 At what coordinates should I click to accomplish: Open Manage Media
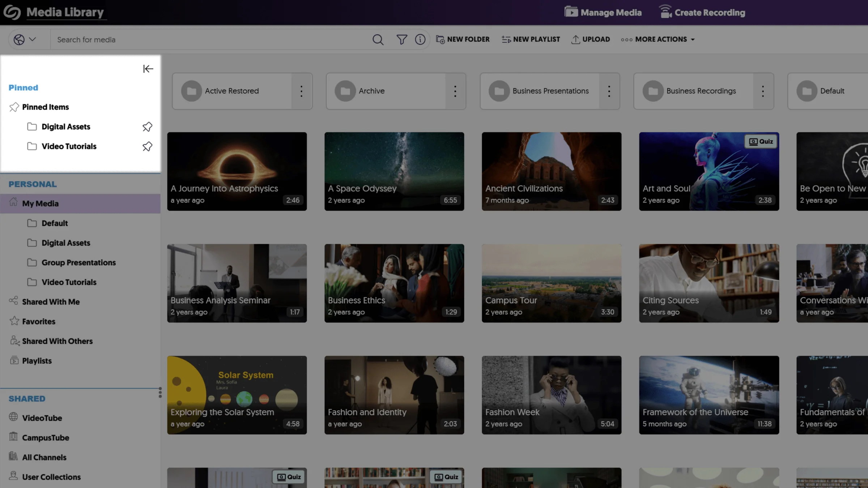coord(603,12)
